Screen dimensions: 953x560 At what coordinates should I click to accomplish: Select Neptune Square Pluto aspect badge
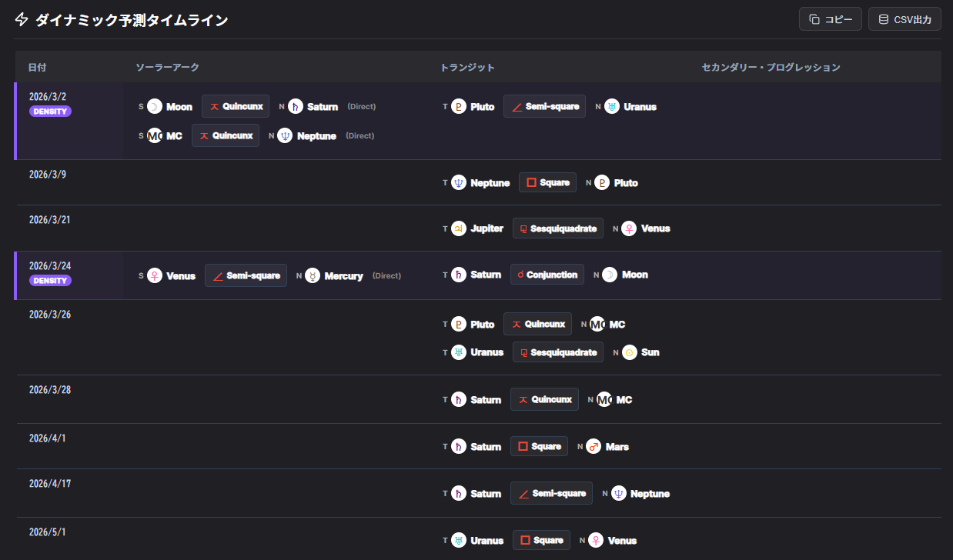(547, 182)
